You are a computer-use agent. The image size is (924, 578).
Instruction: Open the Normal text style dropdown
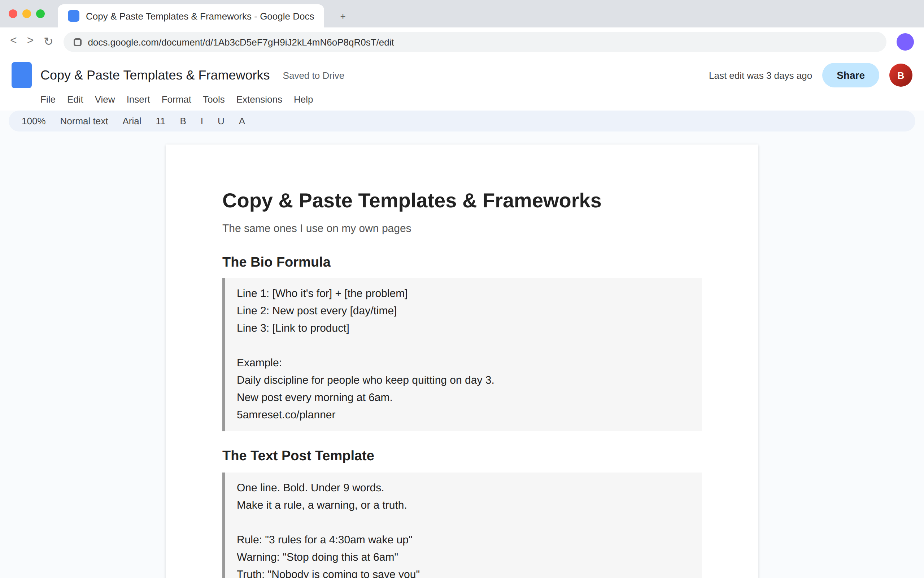(84, 121)
